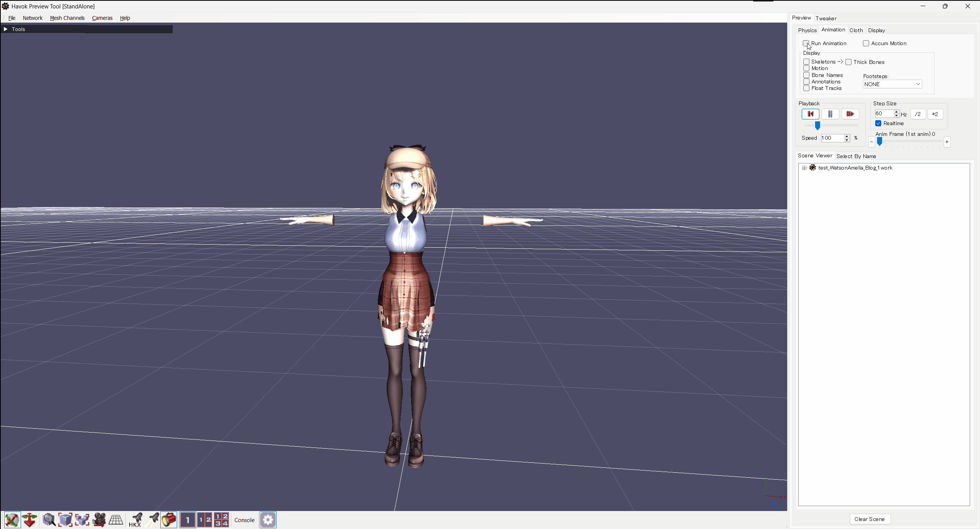
Task: Click the rewind to start playback button
Action: [810, 114]
